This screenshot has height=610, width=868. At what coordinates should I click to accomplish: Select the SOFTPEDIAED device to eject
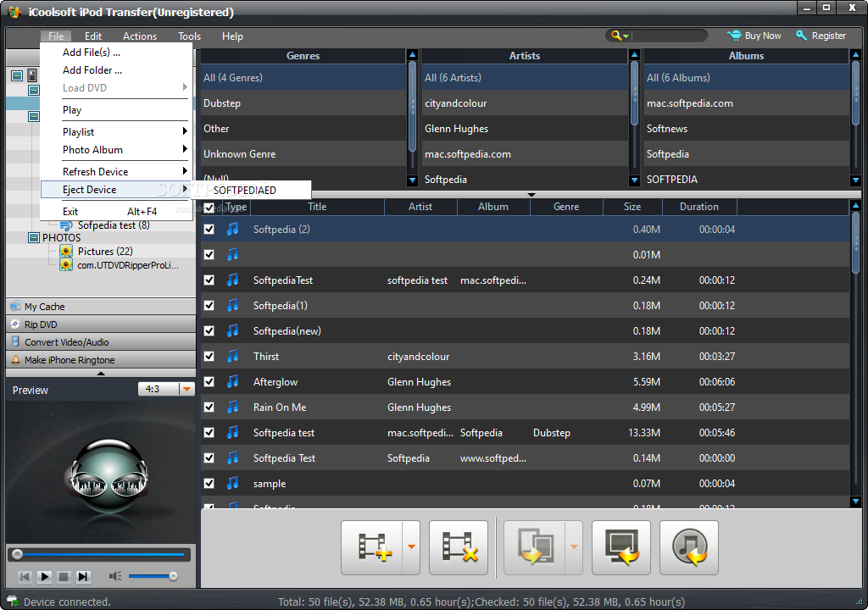pyautogui.click(x=251, y=190)
